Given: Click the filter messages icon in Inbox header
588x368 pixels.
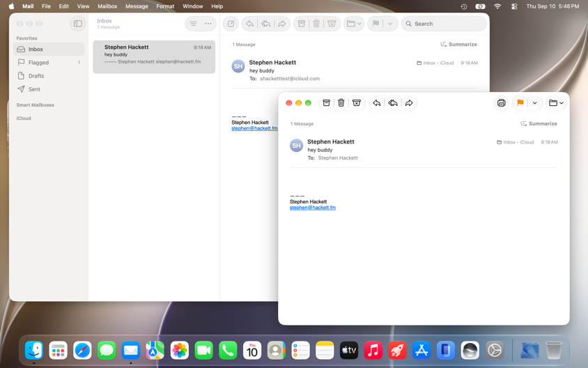Looking at the screenshot, I should (x=193, y=24).
